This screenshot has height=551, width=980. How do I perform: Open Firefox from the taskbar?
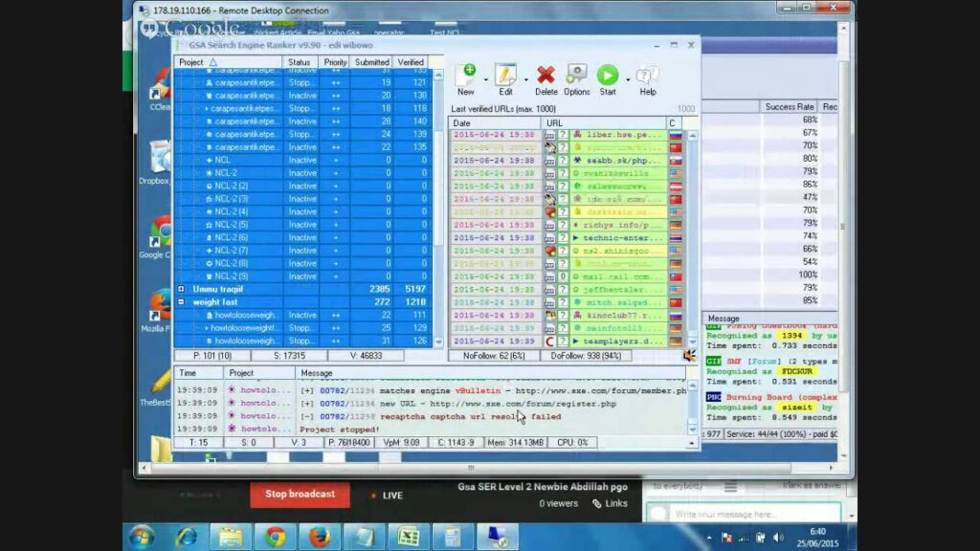[320, 538]
